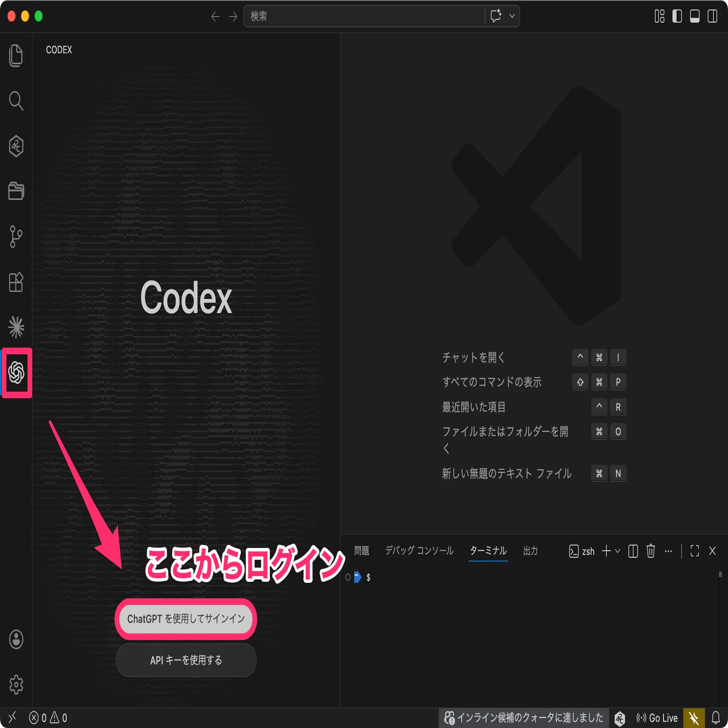The image size is (728, 728).
Task: Open the Accounts icon in activity bar
Action: pos(16,639)
